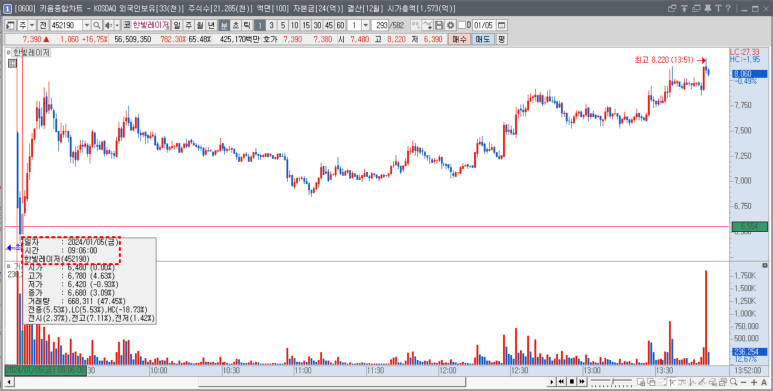This screenshot has width=773, height=391.
Task: Stop chart replay with stop button
Action: point(572,382)
